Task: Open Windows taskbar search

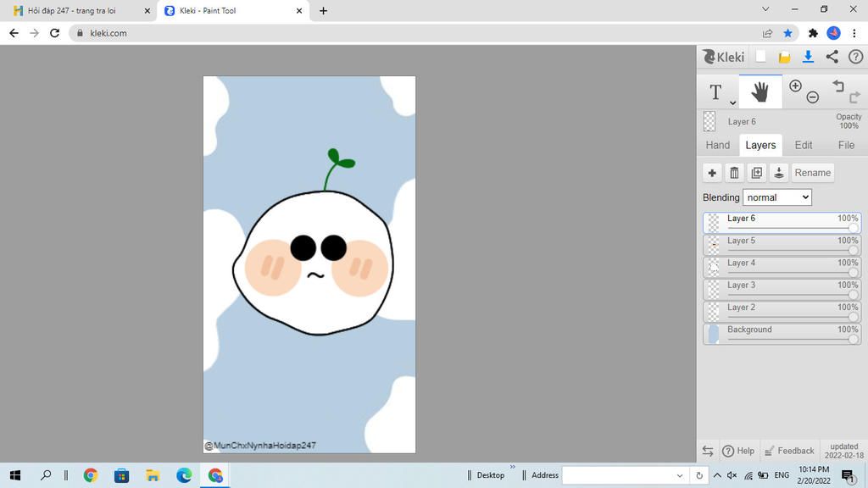Action: click(x=46, y=475)
